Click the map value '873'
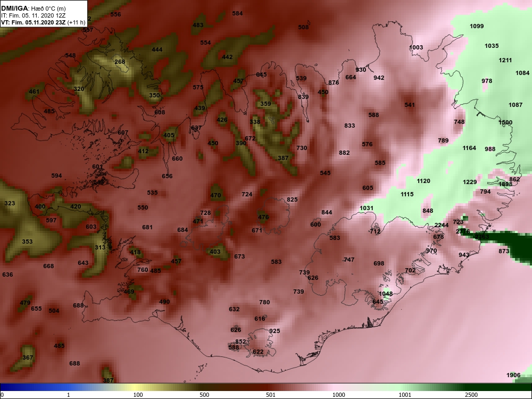The width and height of the screenshot is (532, 399). (504, 251)
